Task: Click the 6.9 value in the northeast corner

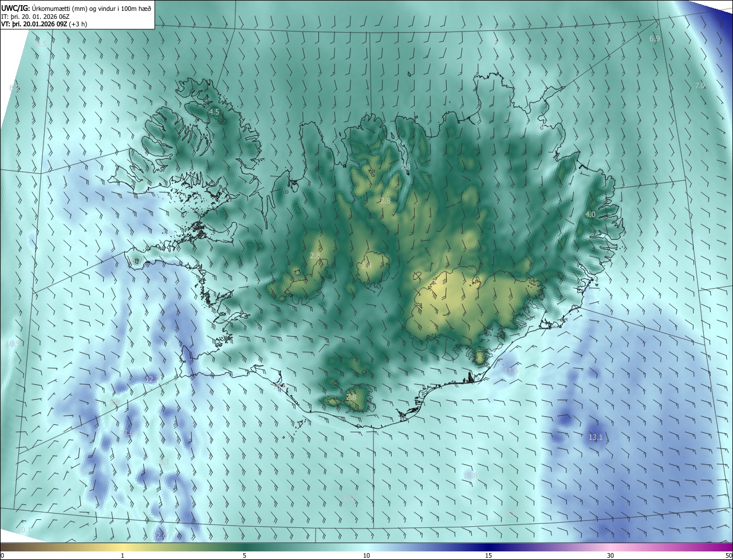Action: pyautogui.click(x=655, y=39)
